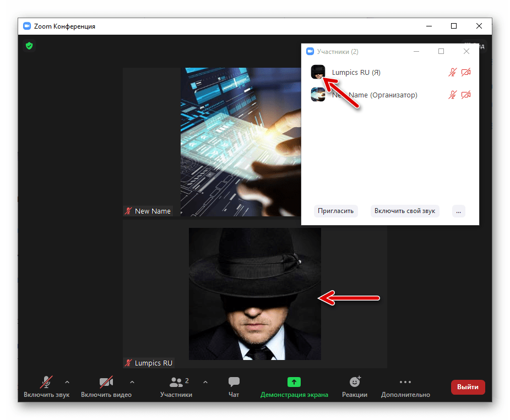510x420 pixels.
Task: Expand arrow next to Участники button
Action: pos(205,382)
